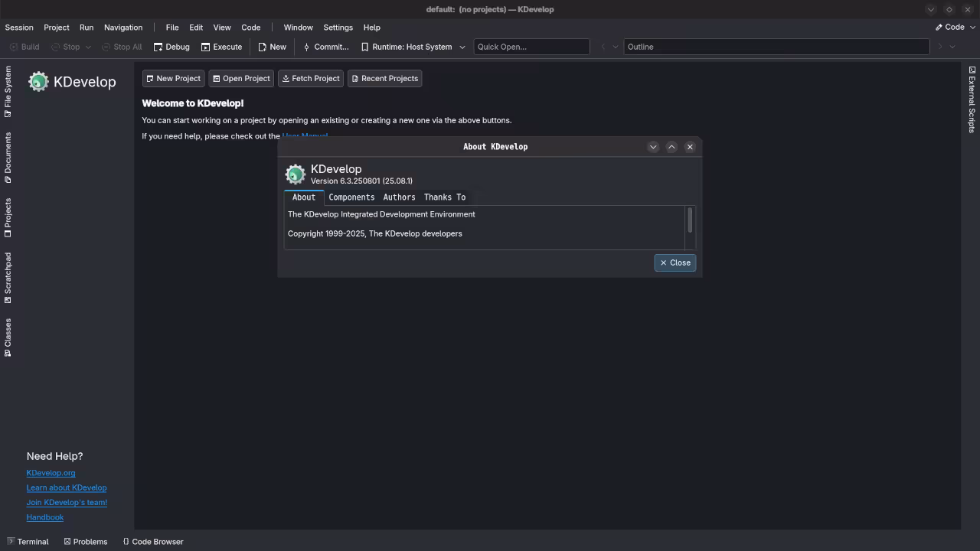Create a new file with New
980x551 pixels.
coord(272,47)
